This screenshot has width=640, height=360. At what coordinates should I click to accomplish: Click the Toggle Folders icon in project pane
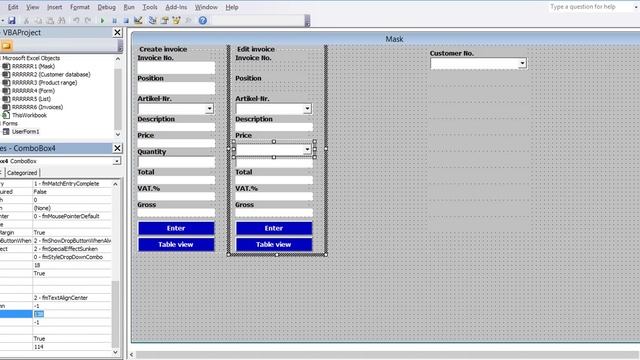click(x=7, y=46)
